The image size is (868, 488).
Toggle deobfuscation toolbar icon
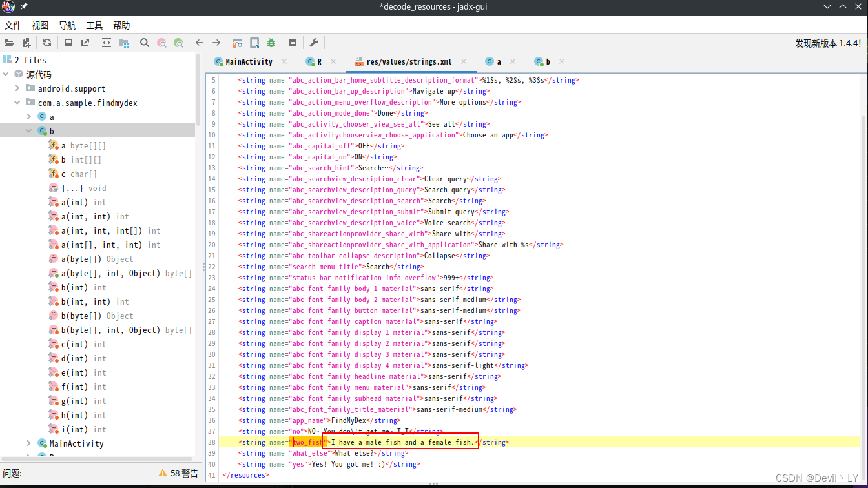coord(238,43)
